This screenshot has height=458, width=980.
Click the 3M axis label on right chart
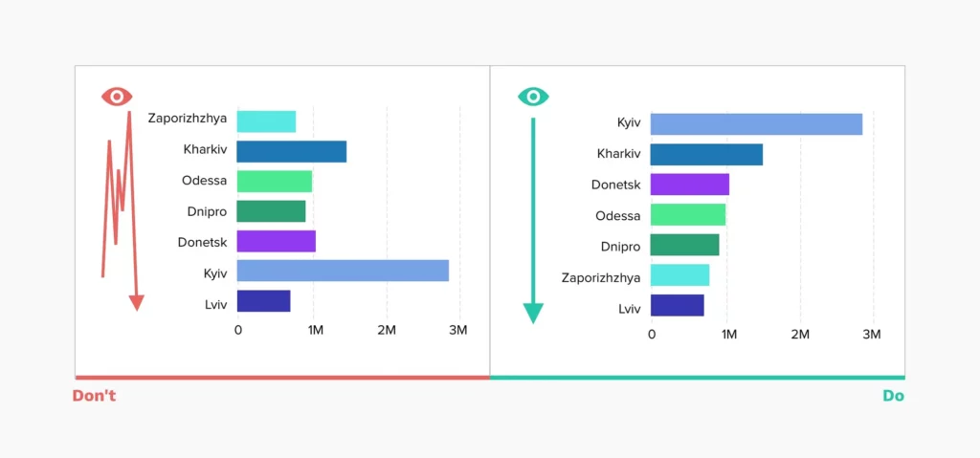pyautogui.click(x=871, y=335)
